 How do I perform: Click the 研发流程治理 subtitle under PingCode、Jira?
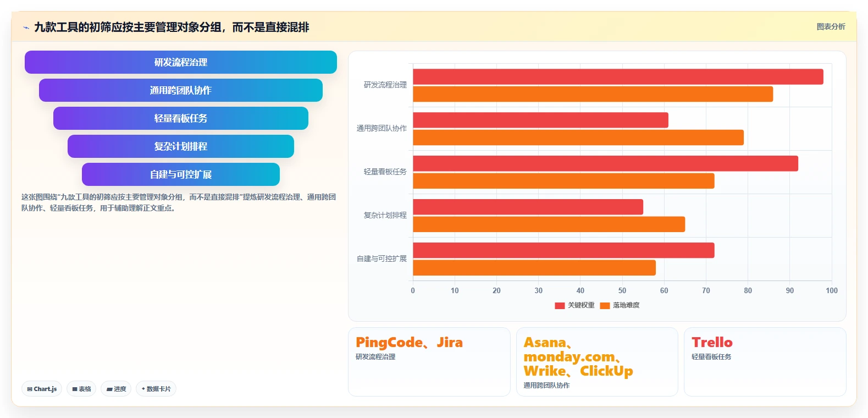tap(375, 357)
